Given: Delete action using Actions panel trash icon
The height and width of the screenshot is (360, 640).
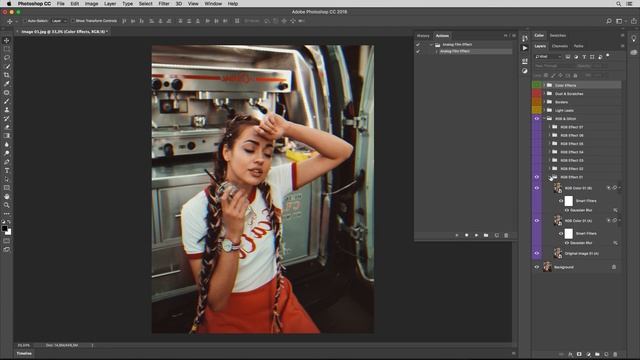Looking at the screenshot, I should pyautogui.click(x=506, y=235).
